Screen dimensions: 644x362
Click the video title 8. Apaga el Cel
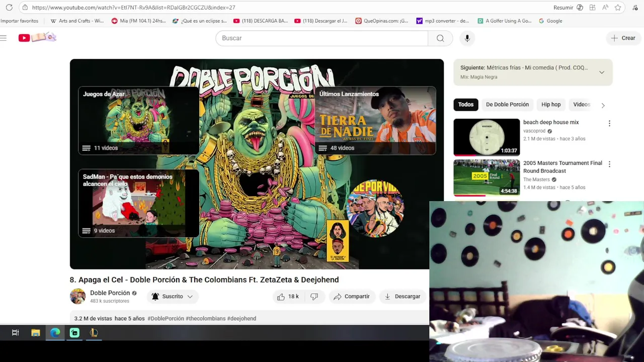(204, 280)
